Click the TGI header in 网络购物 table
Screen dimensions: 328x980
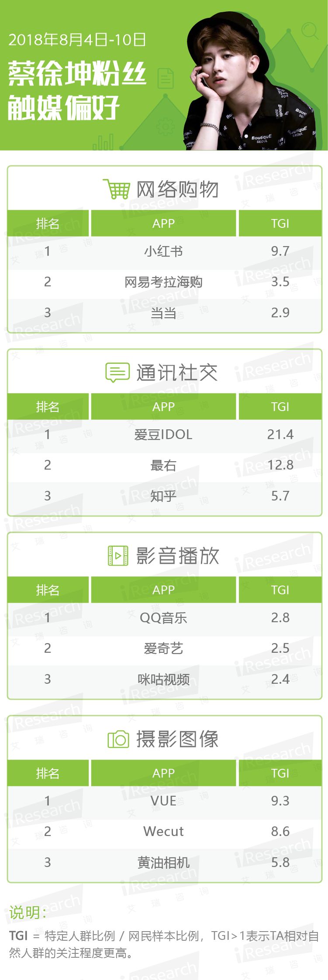pos(280,223)
